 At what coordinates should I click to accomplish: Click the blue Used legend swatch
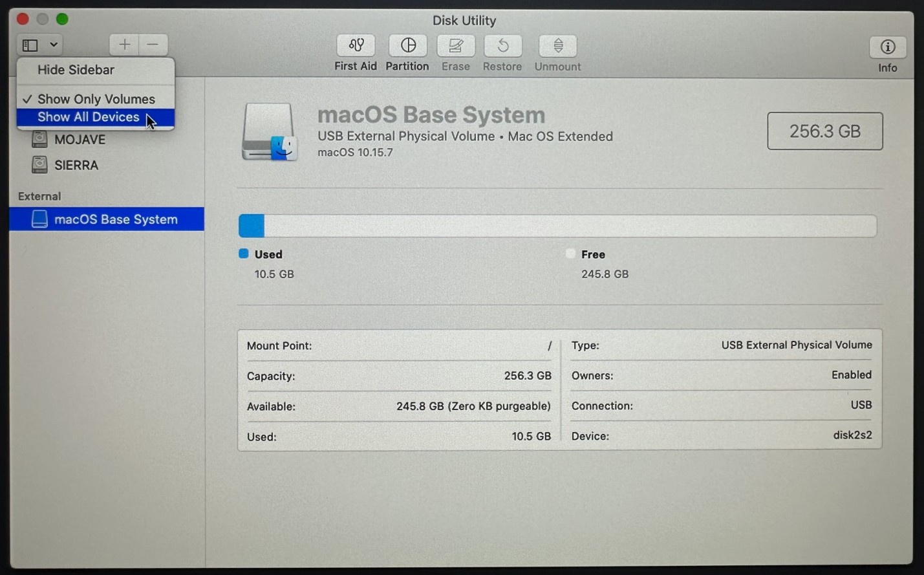(x=244, y=254)
